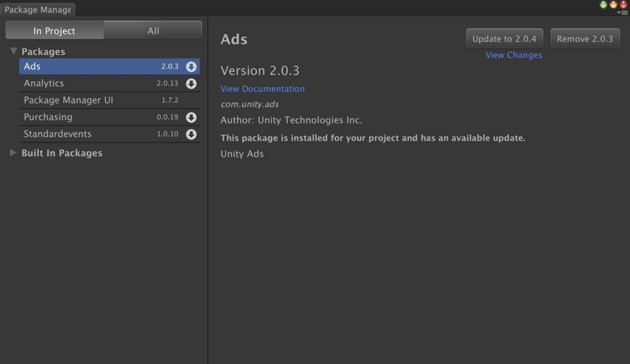This screenshot has height=364, width=630.
Task: Collapse the Packages section triangle
Action: [x=14, y=51]
